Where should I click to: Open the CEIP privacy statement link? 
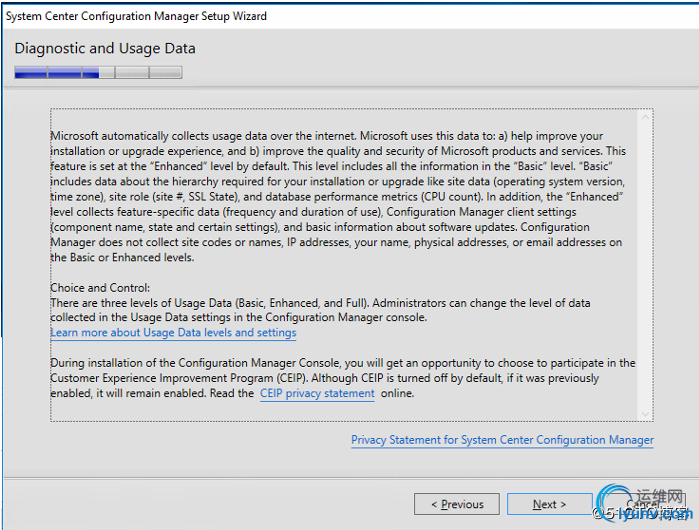click(x=317, y=393)
